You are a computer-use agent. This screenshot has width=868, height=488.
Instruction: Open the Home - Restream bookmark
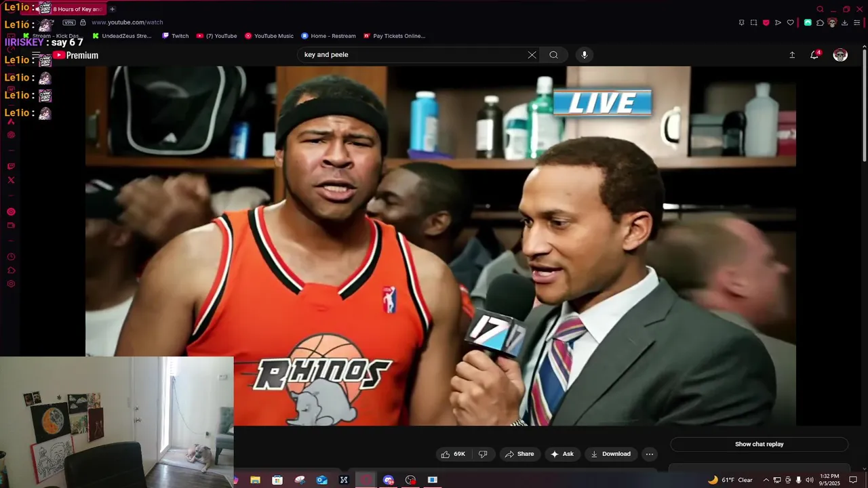tap(328, 36)
